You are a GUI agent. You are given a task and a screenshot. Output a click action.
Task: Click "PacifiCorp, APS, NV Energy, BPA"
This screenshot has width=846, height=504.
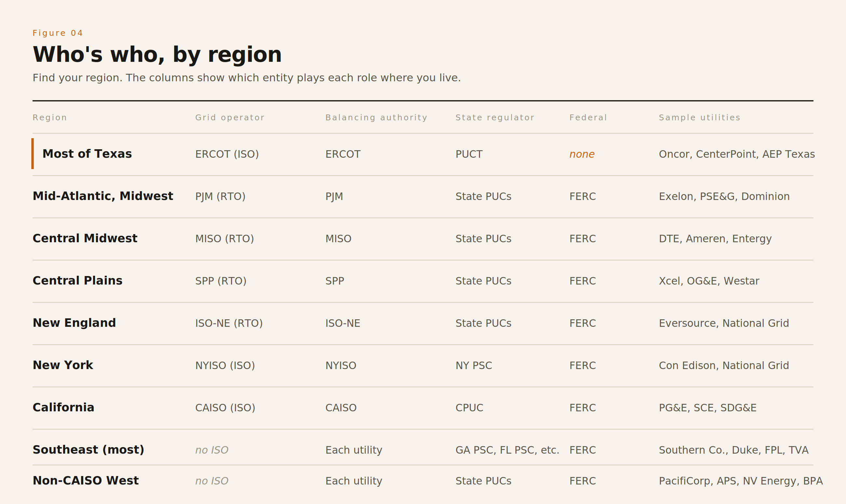[741, 481]
